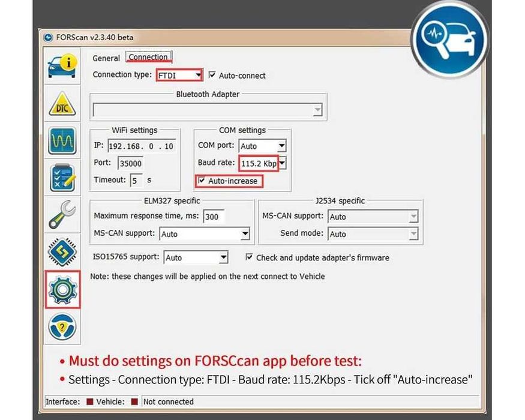Open the steering wheel Help section
Image resolution: width=525 pixels, height=420 pixels.
point(62,326)
